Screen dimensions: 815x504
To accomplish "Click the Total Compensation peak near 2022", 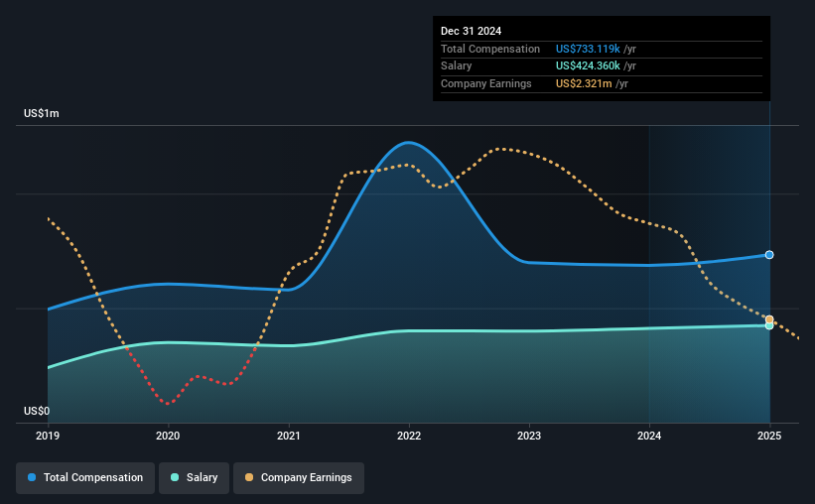I will point(409,142).
